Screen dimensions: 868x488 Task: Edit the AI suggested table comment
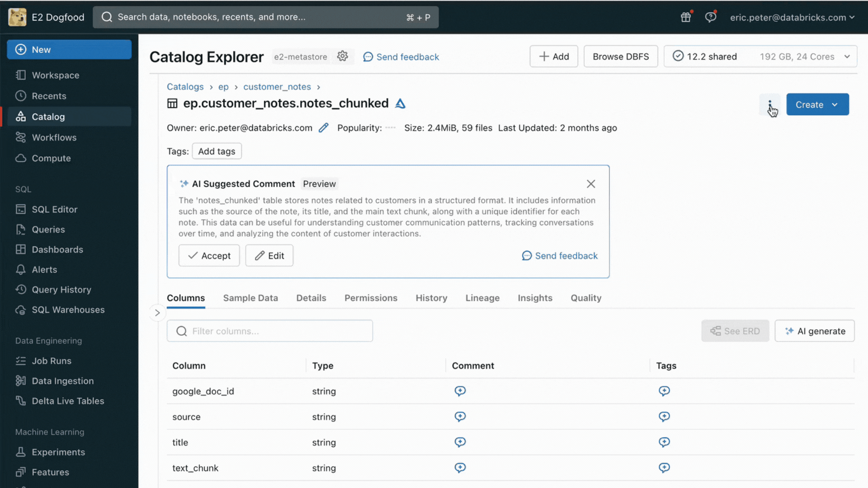[x=269, y=255]
